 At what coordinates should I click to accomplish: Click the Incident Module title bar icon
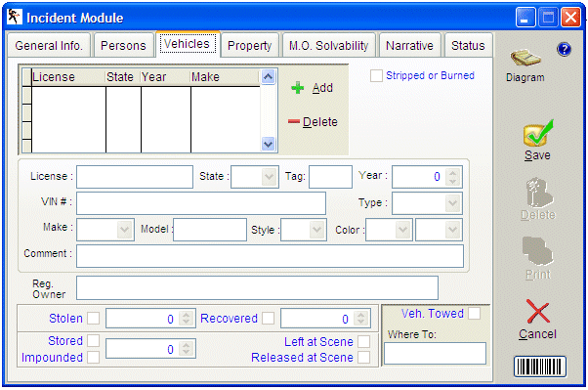click(15, 17)
